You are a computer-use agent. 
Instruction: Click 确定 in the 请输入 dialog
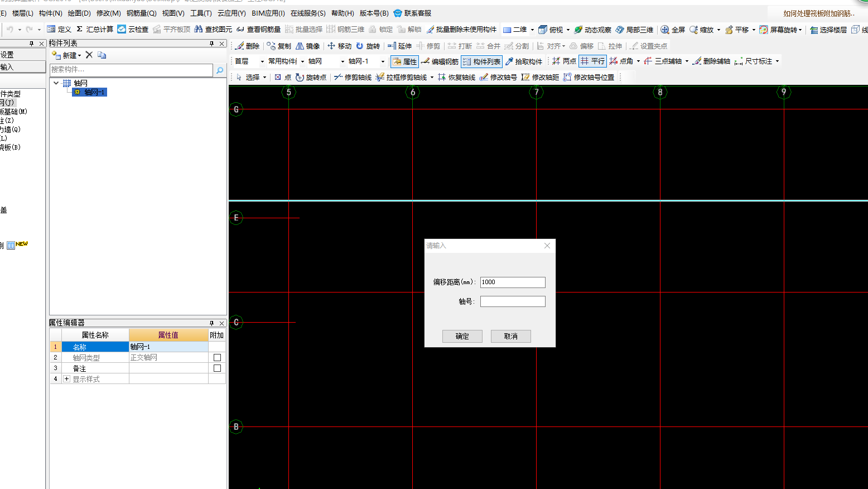(x=462, y=336)
